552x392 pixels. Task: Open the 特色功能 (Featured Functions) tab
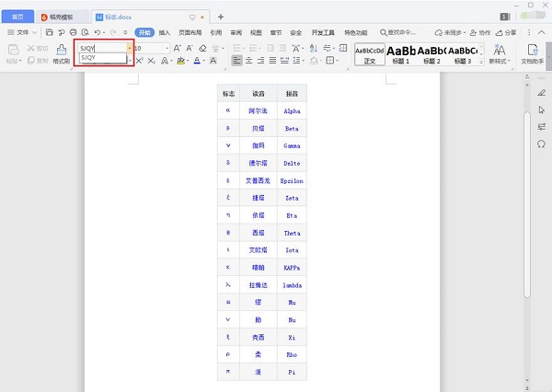click(355, 33)
